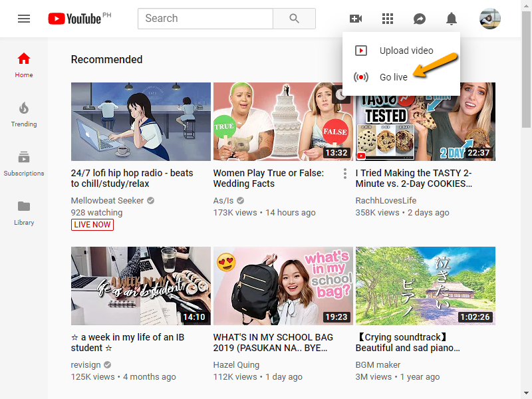
Task: Click the create video camera icon
Action: tap(356, 19)
